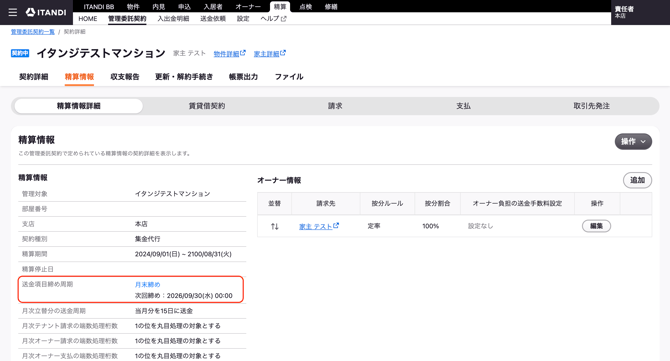Select 物件 in top menu
670x361 pixels.
click(133, 6)
